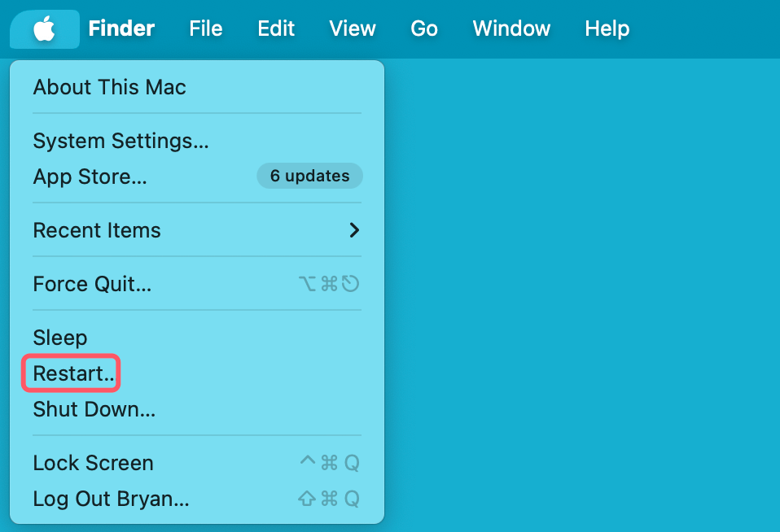Click the Recent Items chevron arrow
The height and width of the screenshot is (532, 780).
(x=353, y=230)
